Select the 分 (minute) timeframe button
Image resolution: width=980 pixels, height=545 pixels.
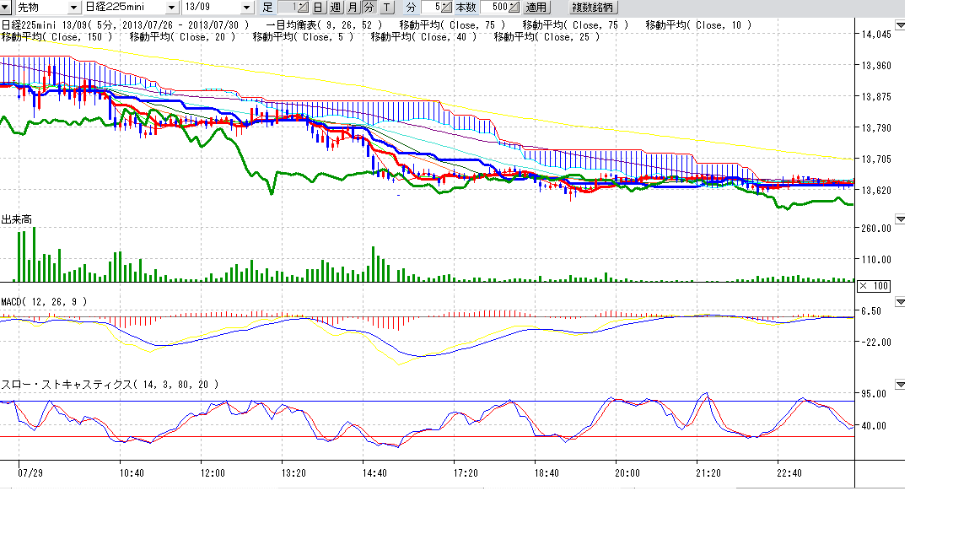pos(369,8)
